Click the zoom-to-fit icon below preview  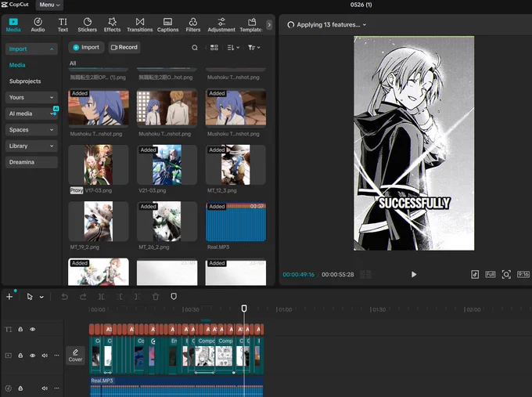pos(506,274)
